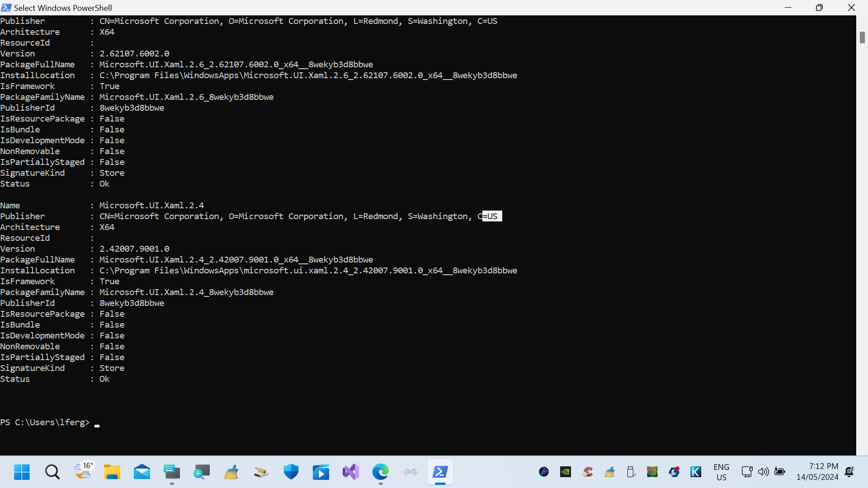
Task: Click the top Publisher line value
Action: click(298, 21)
